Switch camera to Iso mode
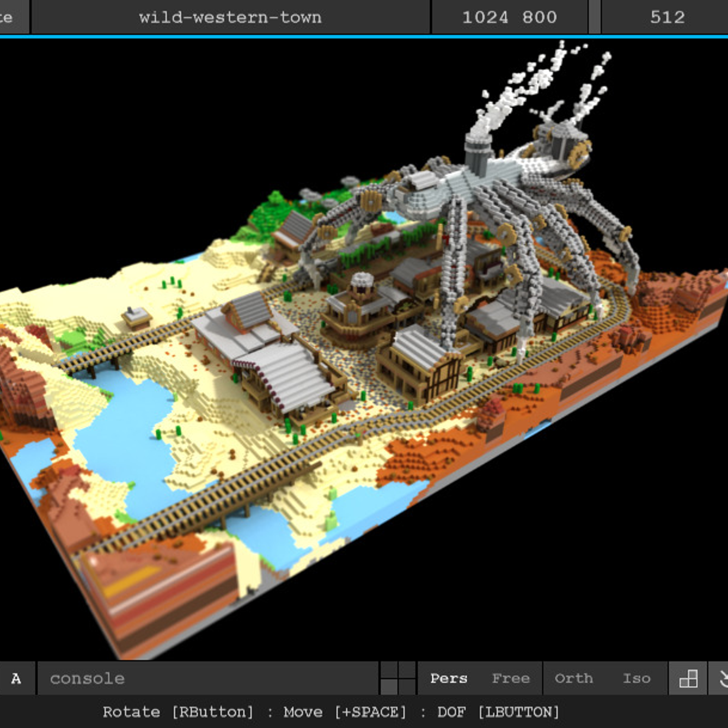The height and width of the screenshot is (728, 728). click(x=637, y=678)
